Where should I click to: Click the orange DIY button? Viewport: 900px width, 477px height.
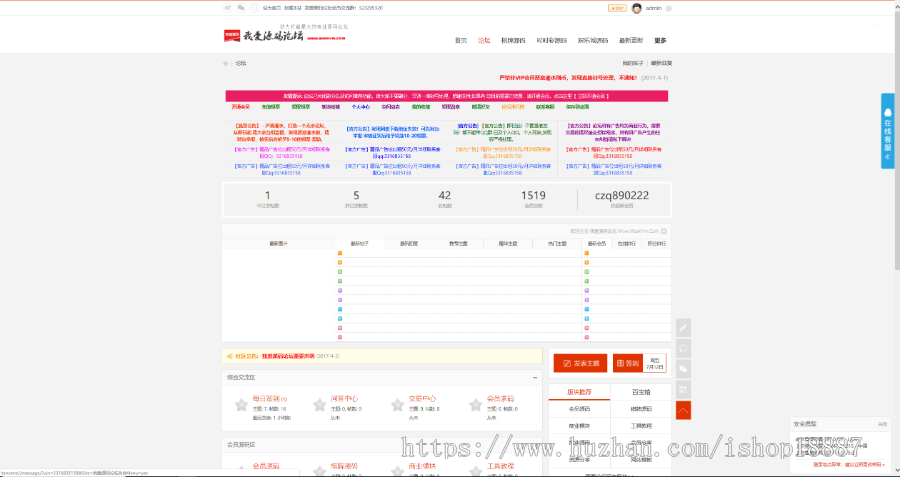point(617,9)
